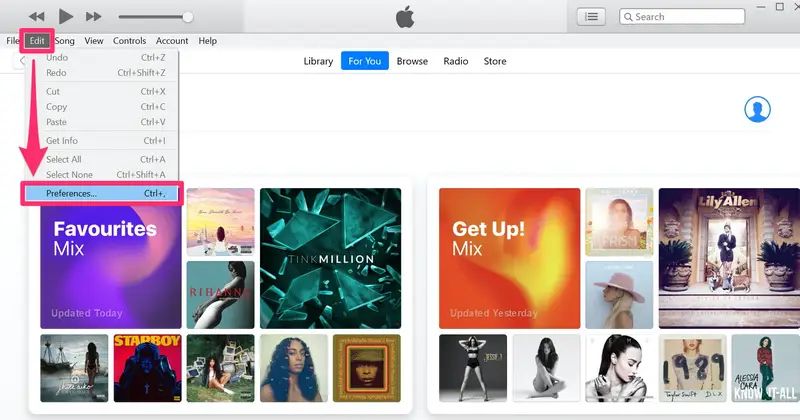The height and width of the screenshot is (420, 800).
Task: Open the Up Next list icon
Action: [x=591, y=17]
